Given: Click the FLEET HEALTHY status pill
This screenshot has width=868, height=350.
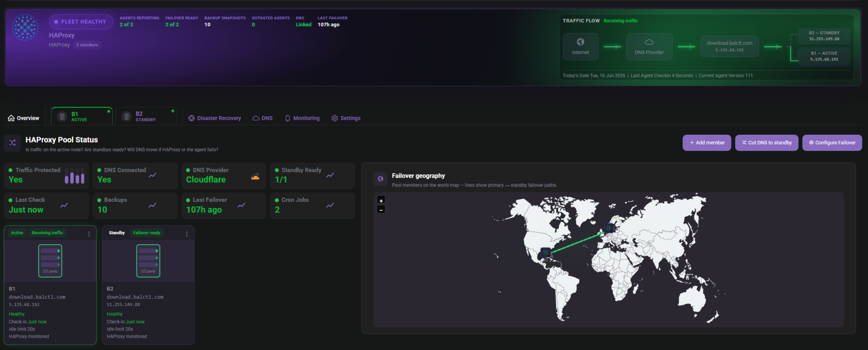Looking at the screenshot, I should coord(81,22).
